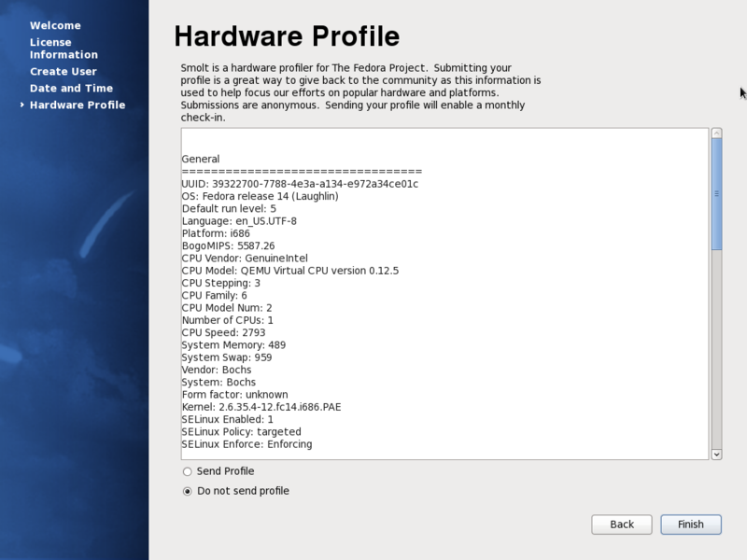Click 'System Swap: 959' line
Image resolution: width=747 pixels, height=560 pixels.
pos(227,357)
